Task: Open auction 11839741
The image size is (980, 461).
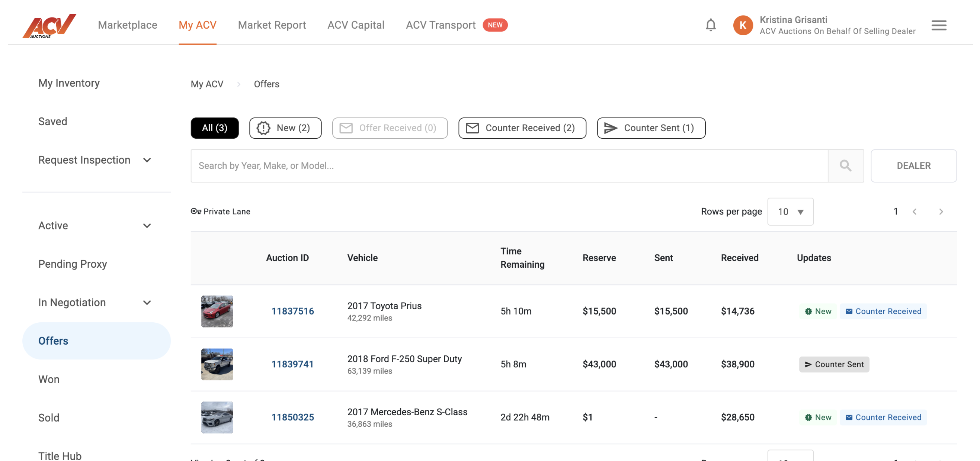Action: (x=292, y=364)
